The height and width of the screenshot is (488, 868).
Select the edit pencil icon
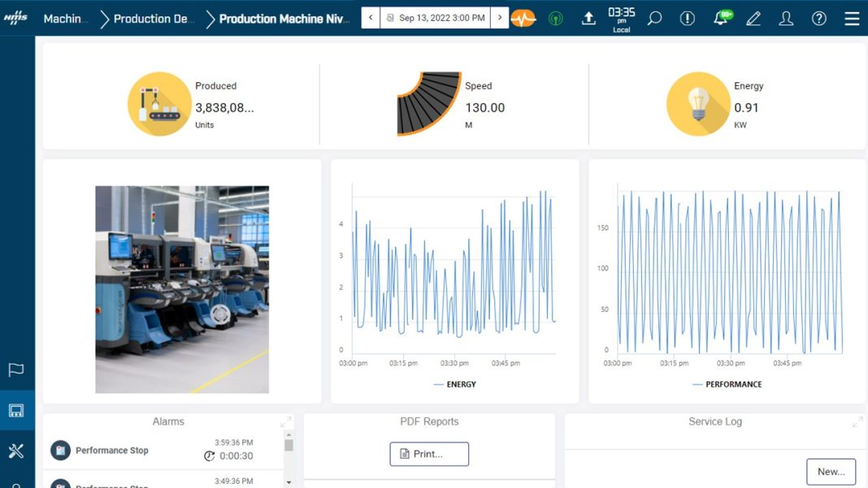click(753, 18)
